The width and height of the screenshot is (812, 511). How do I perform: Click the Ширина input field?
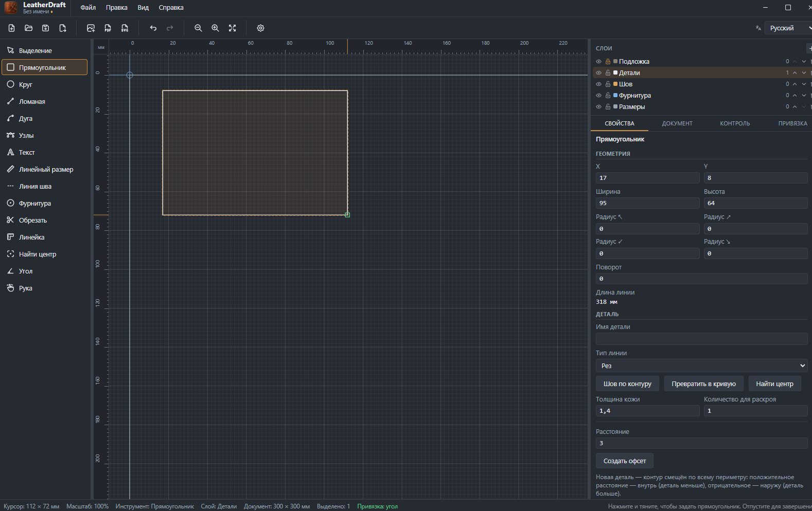click(647, 203)
